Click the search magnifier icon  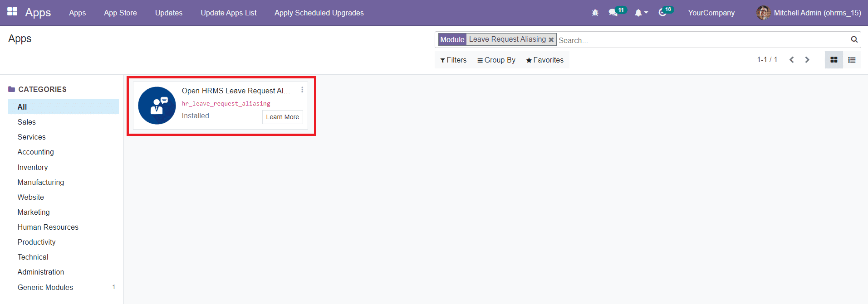pos(854,39)
